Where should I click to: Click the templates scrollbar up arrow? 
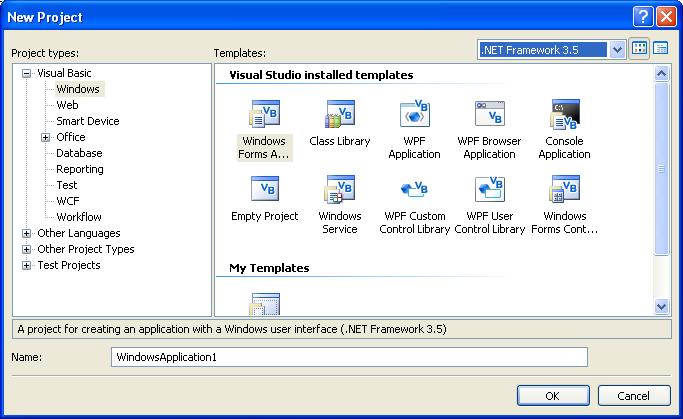point(661,74)
